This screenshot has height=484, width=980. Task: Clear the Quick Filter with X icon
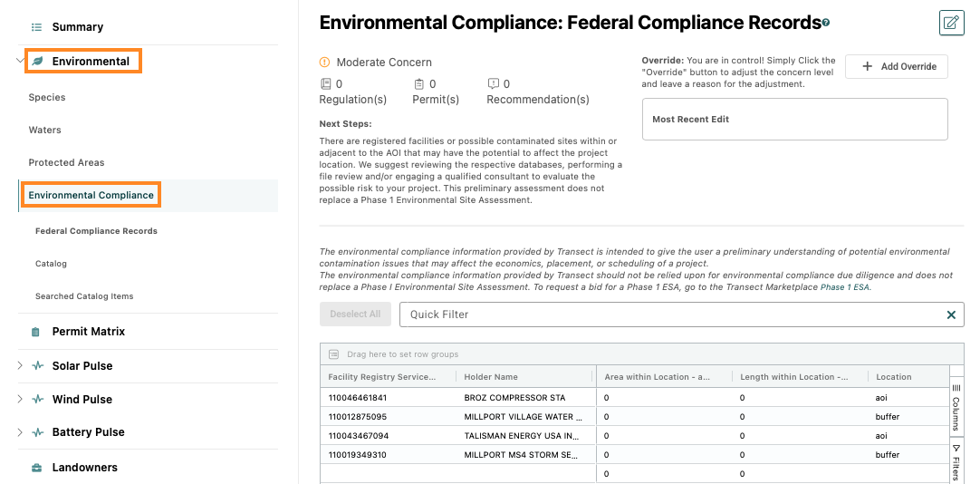pos(951,315)
